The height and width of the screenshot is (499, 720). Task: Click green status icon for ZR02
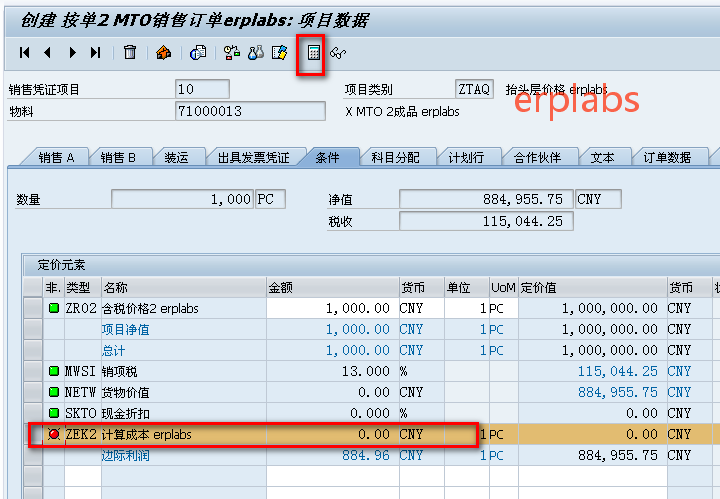coord(54,308)
